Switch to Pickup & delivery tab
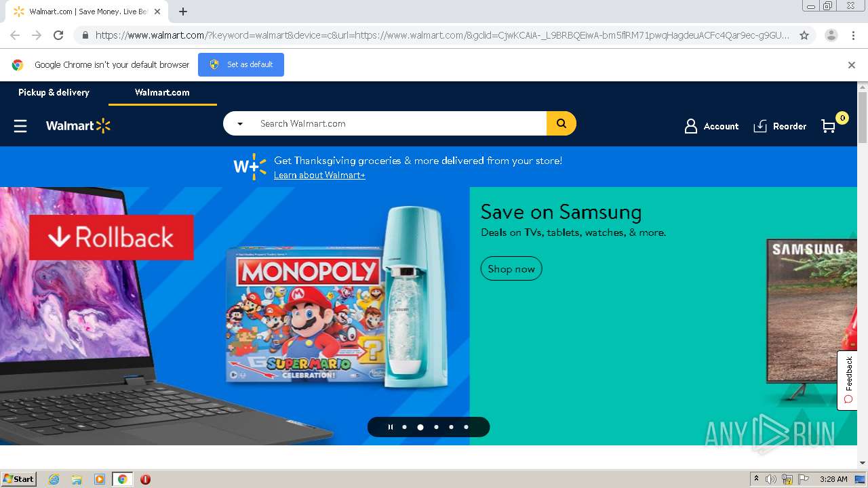Viewport: 868px width, 488px height. coord(54,92)
